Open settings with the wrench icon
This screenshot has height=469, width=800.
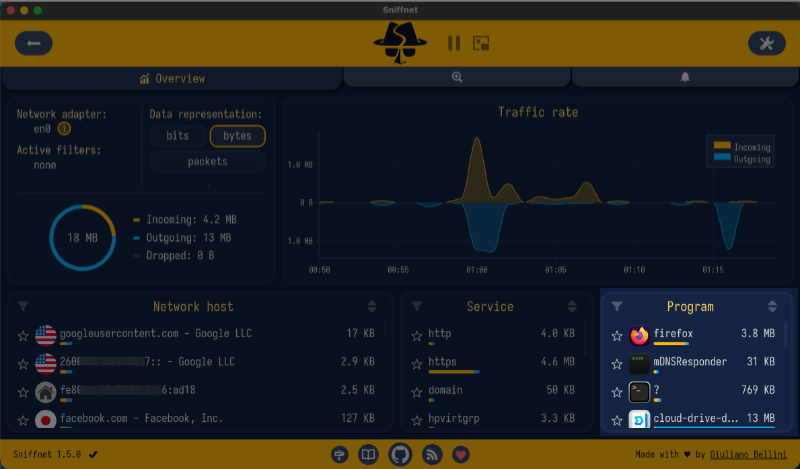click(x=766, y=43)
